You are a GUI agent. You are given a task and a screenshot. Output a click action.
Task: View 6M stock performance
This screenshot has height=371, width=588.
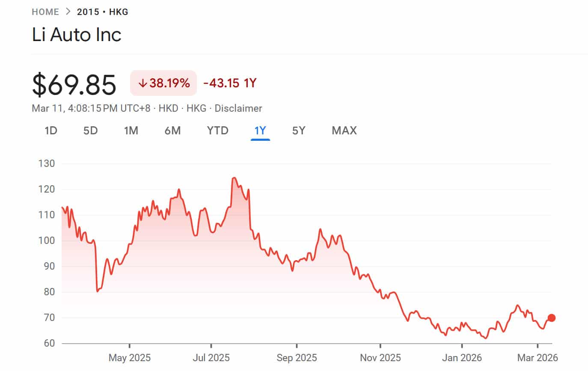click(x=173, y=131)
